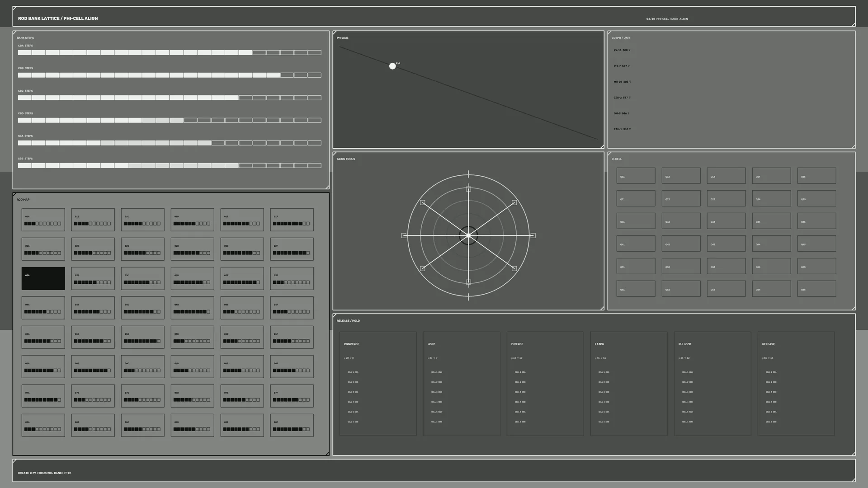Adjust the SBB STEPS bar
This screenshot has width=868, height=488.
pos(170,165)
